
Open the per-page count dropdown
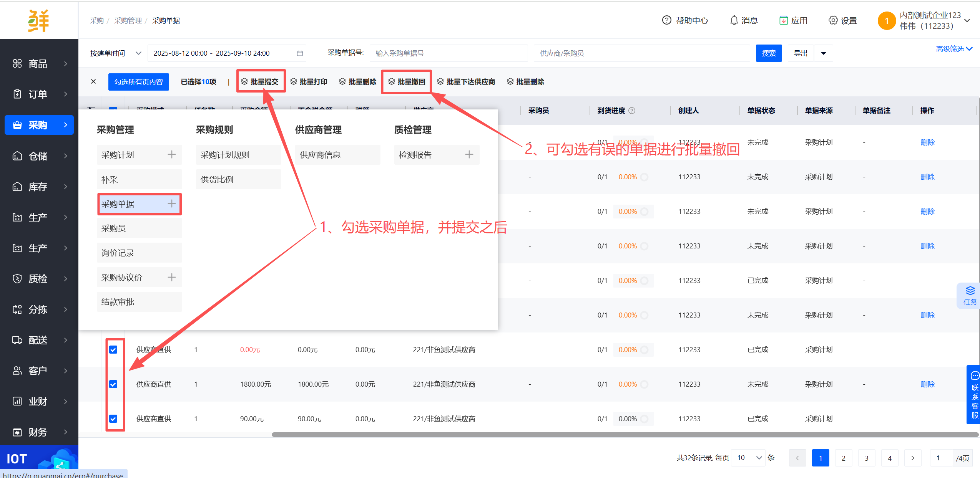point(748,458)
